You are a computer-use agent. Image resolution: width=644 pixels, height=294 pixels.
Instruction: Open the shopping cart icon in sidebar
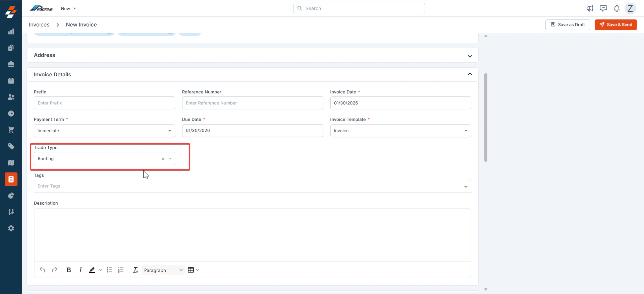coord(11,130)
